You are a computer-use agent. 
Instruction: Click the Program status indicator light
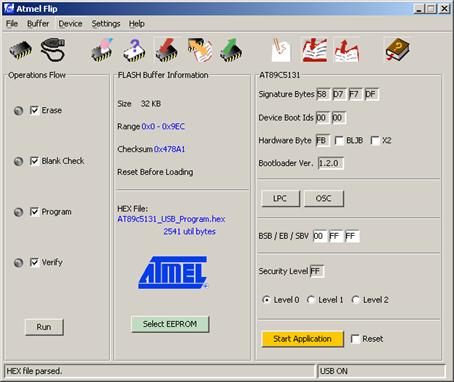click(18, 212)
